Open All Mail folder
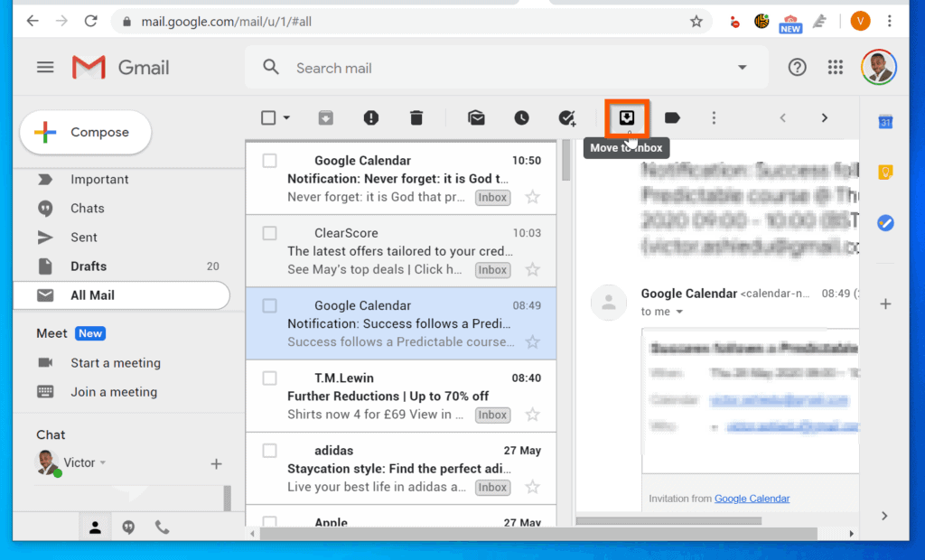 coord(122,295)
